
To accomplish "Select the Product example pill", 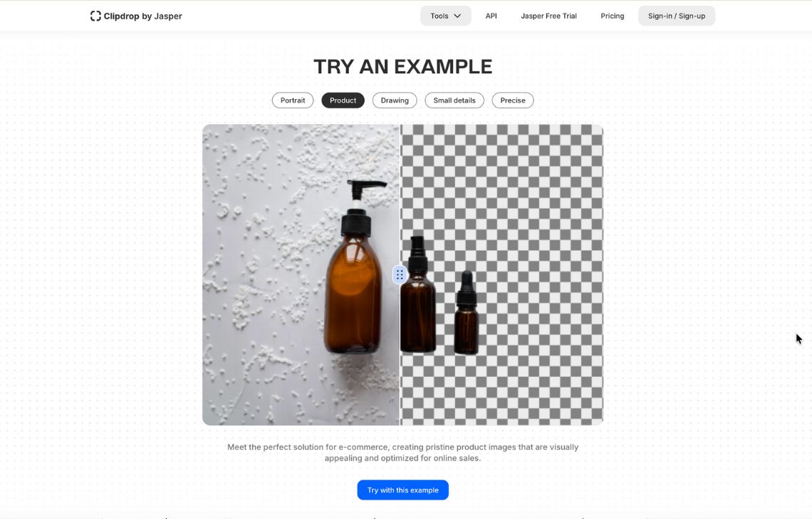I will pyautogui.click(x=343, y=101).
